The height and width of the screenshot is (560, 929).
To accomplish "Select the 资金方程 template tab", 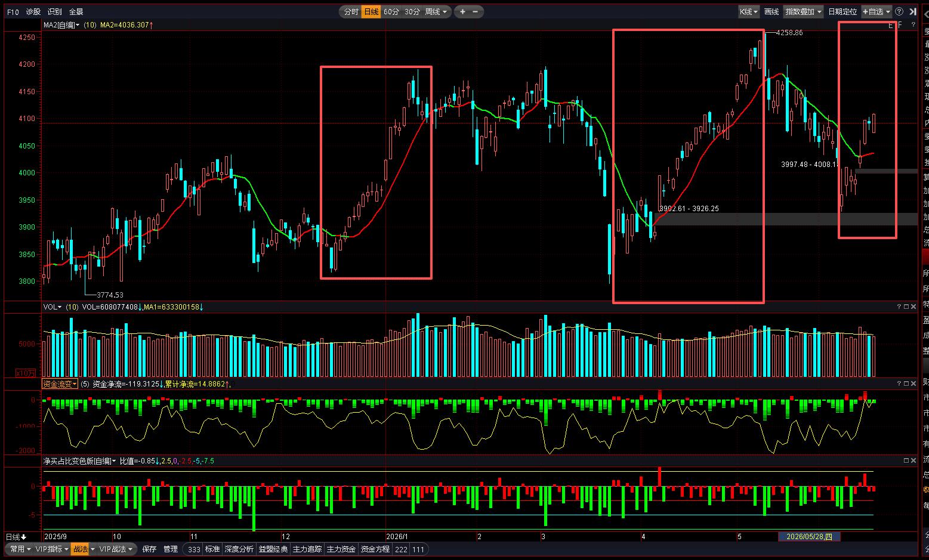I will click(x=375, y=549).
